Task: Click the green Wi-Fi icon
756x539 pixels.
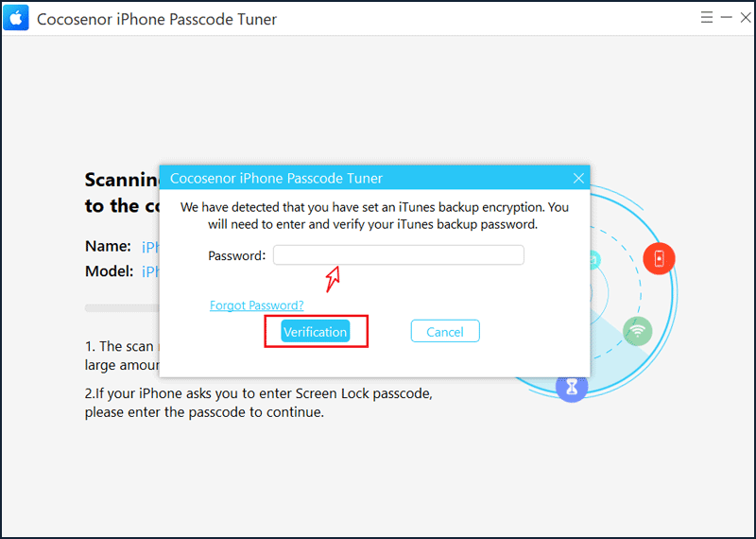Action: [637, 331]
